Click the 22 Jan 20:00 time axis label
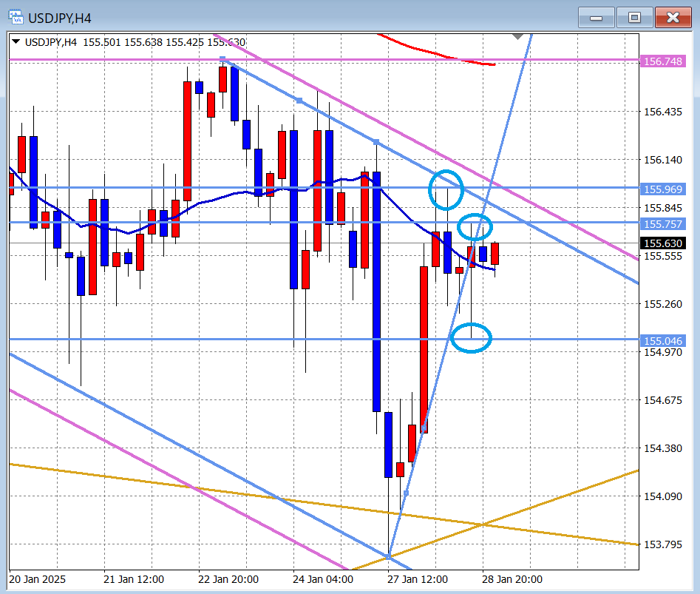 [x=227, y=579]
